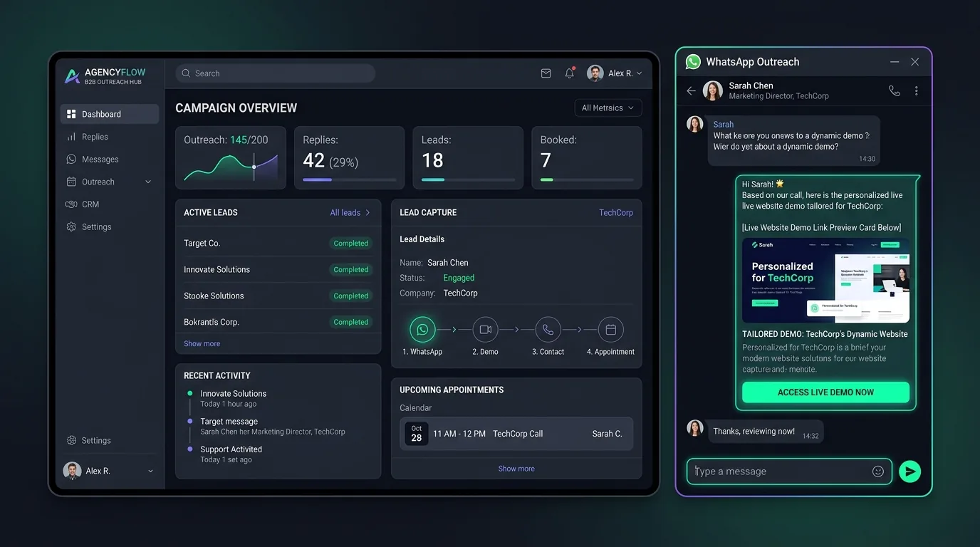Open Dashboard in the sidebar
The width and height of the screenshot is (980, 547).
(x=110, y=114)
